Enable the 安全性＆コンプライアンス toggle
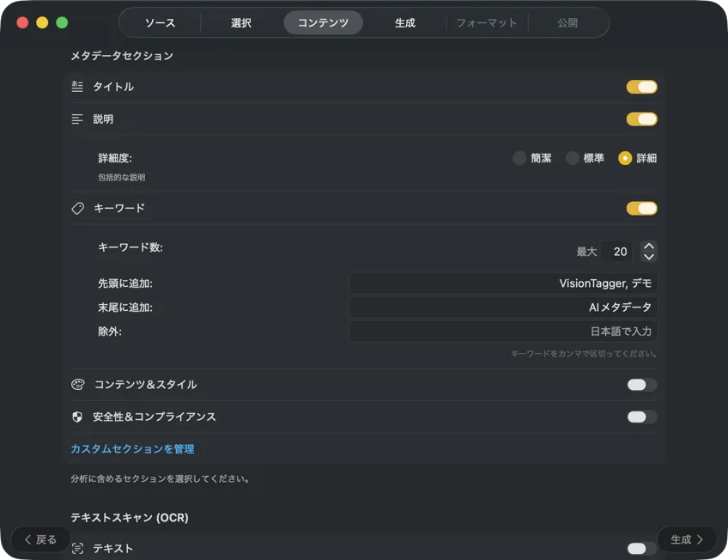 640,417
